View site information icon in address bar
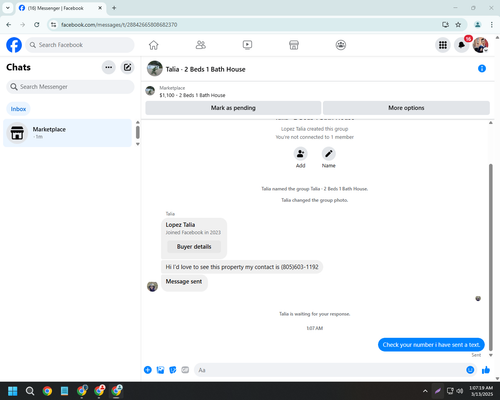 (54, 25)
